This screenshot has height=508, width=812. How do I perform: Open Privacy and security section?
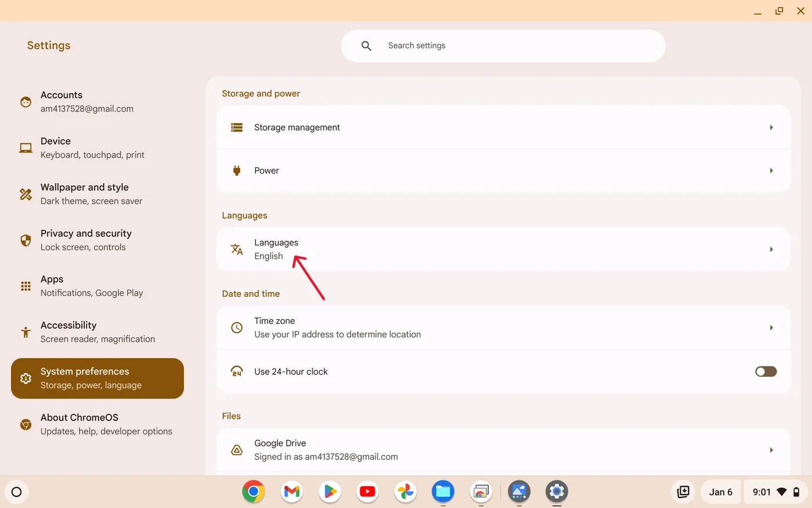(97, 240)
